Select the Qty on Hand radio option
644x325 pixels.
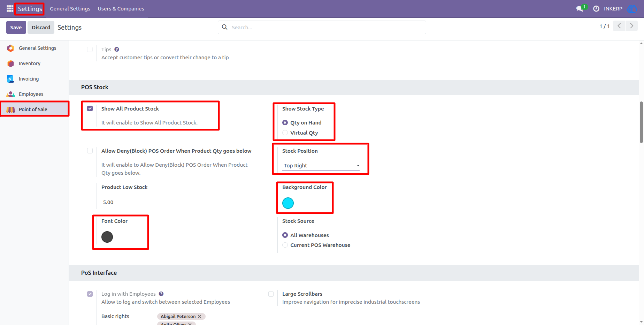point(285,123)
